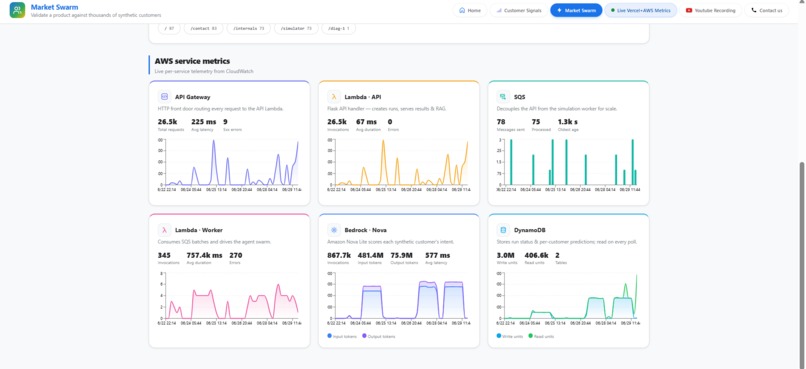Click the sparkle icon on the Market Swarm button

[559, 10]
